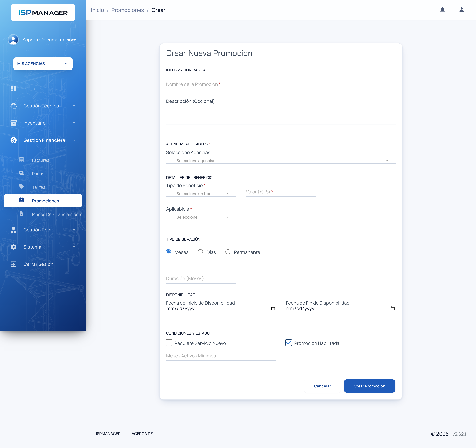
Task: Expand the Sistema menu arrow
Action: tap(74, 247)
